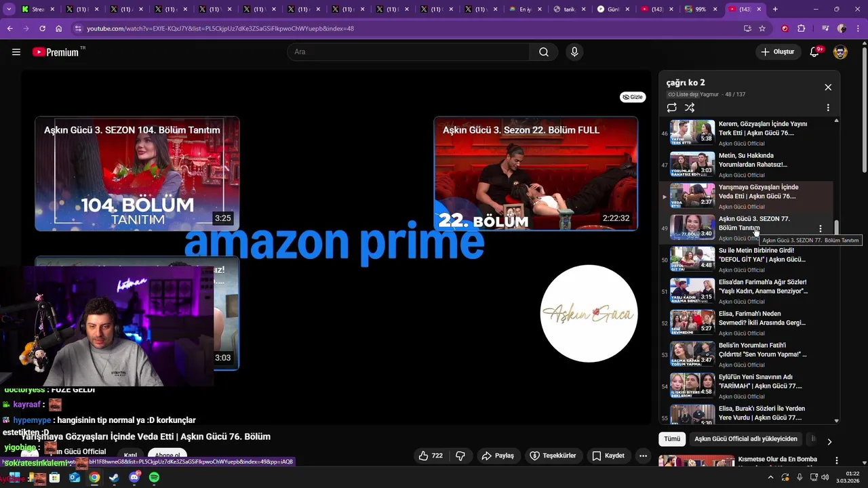This screenshot has height=488, width=868.
Task: Start voice search with microphone icon
Action: (x=574, y=52)
